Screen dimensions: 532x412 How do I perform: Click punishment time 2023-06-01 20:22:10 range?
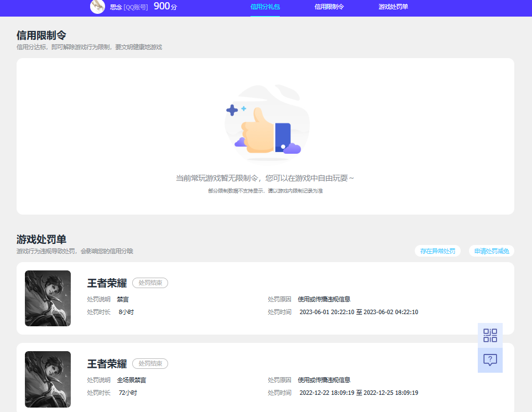click(x=358, y=312)
